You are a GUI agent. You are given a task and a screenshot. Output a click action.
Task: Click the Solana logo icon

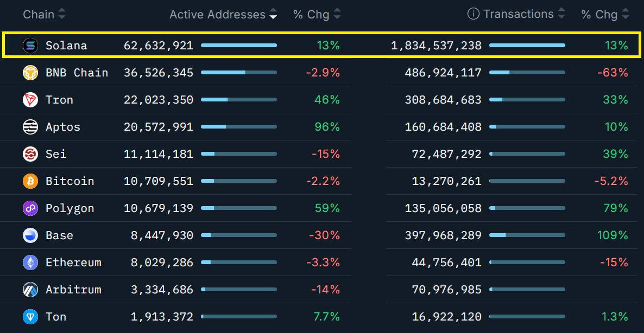[30, 46]
